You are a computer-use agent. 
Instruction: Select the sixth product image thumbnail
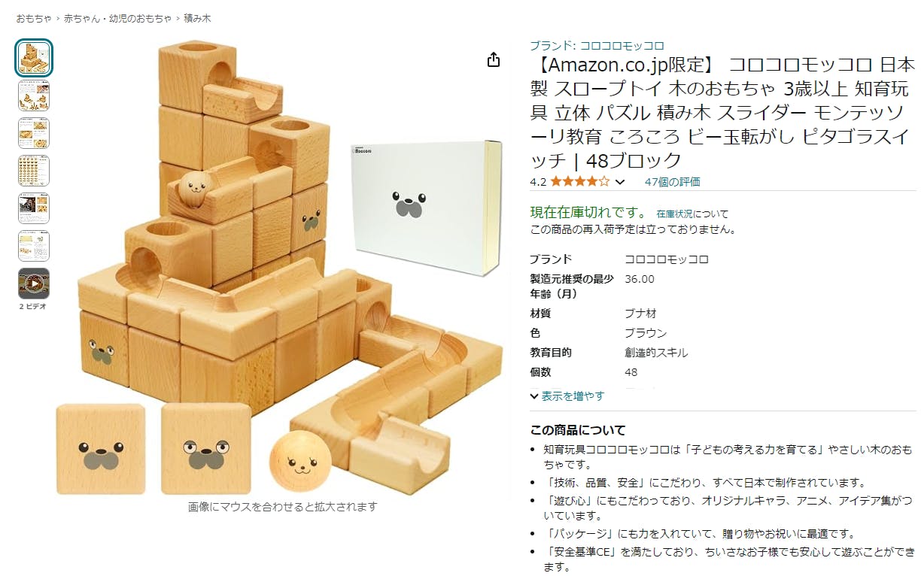(34, 246)
